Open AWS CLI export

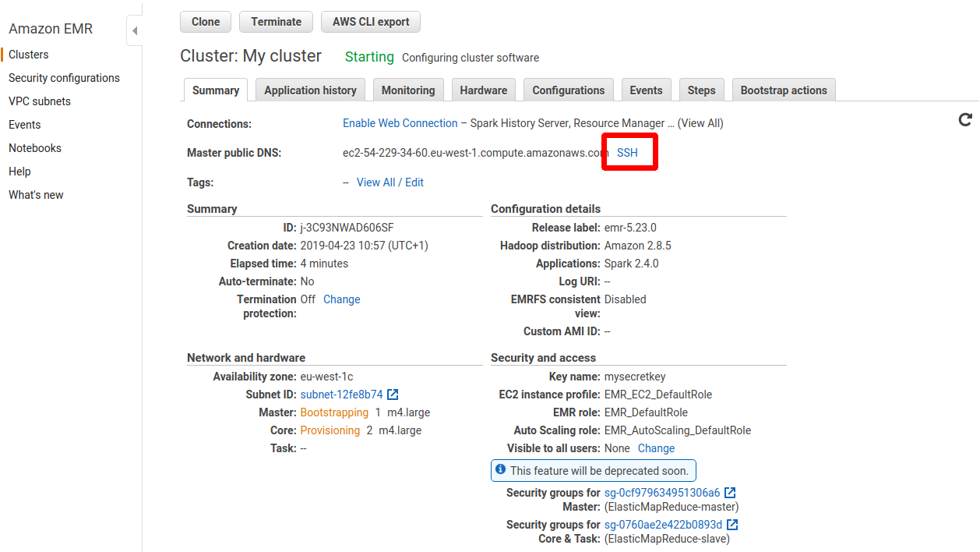point(371,22)
